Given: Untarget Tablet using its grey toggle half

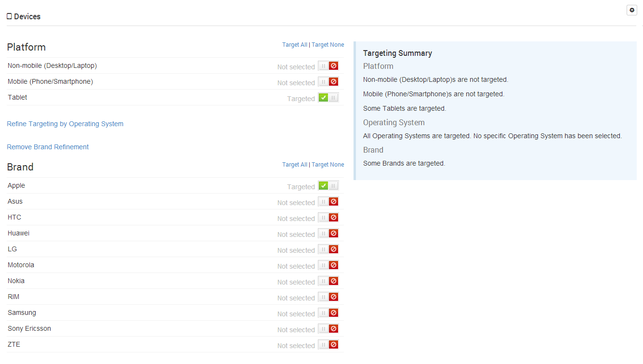Looking at the screenshot, I should tap(333, 98).
